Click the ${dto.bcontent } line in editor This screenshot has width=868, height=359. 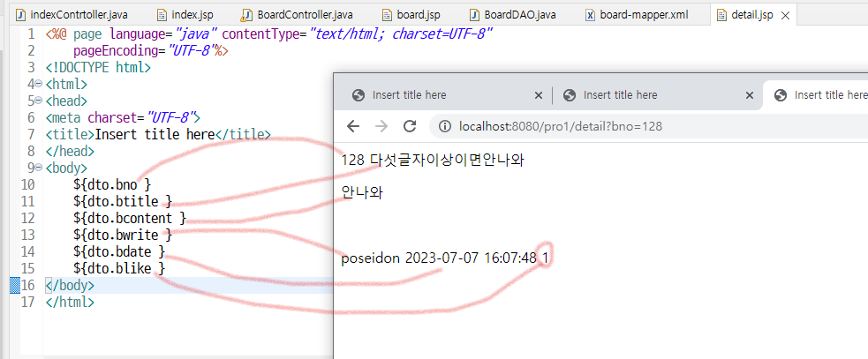click(130, 218)
